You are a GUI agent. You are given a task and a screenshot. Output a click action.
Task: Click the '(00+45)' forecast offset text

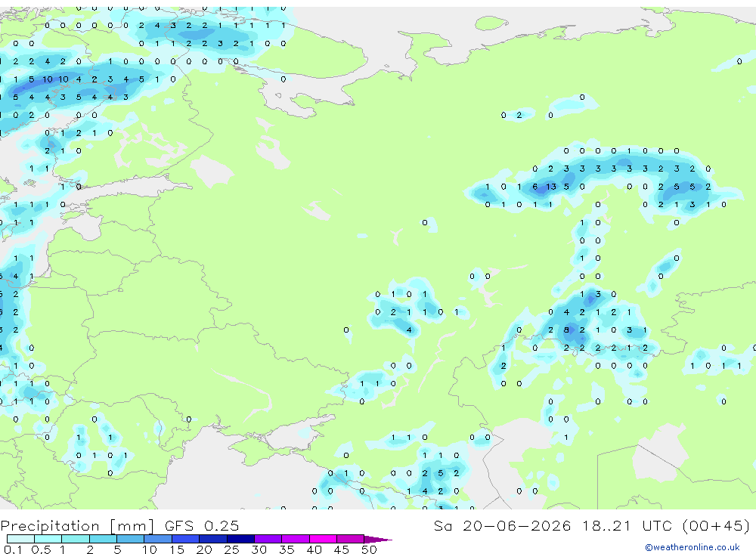click(x=717, y=526)
